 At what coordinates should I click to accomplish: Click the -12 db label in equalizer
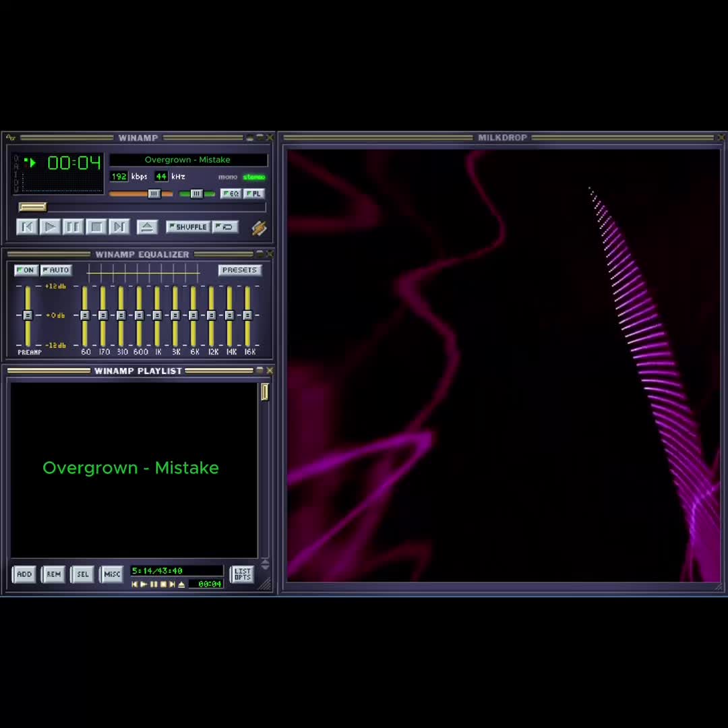pos(55,345)
